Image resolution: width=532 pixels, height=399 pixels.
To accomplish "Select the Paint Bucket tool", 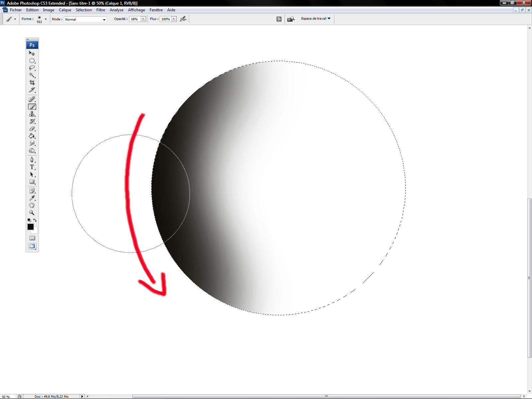I will (32, 136).
